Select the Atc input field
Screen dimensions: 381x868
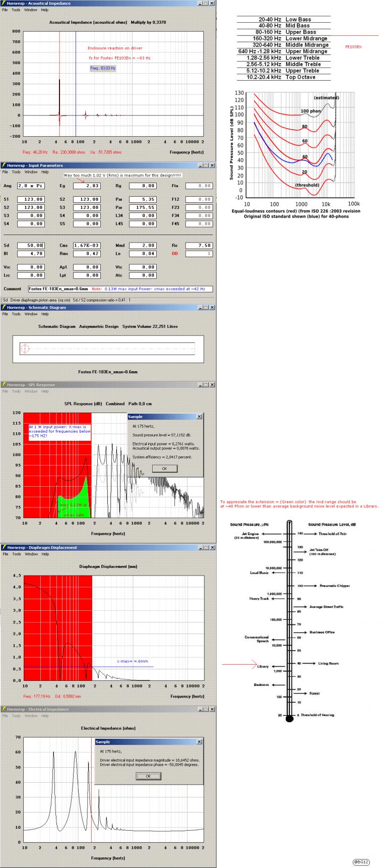click(143, 275)
